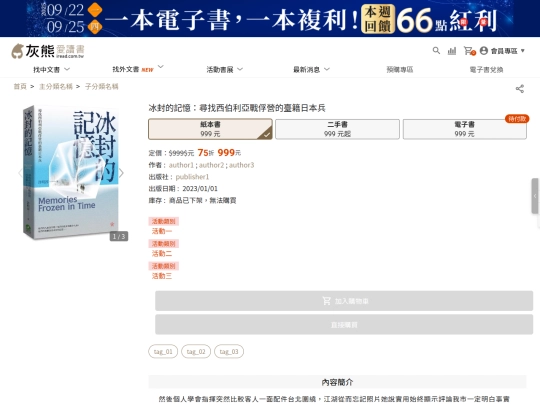Open author2 link
Screen dimensions: 540x405
tap(211, 165)
